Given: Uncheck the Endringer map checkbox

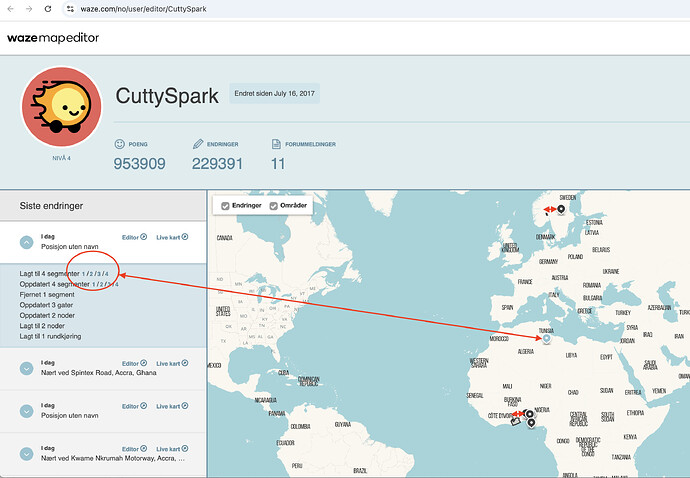Looking at the screenshot, I should pos(225,206).
